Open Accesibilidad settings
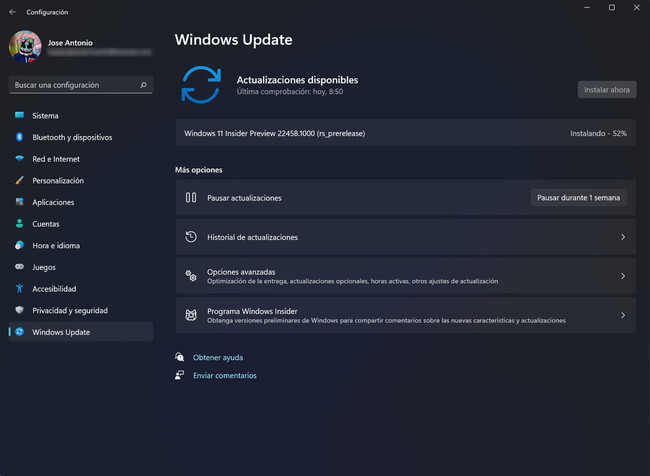650x476 pixels. pos(81,289)
